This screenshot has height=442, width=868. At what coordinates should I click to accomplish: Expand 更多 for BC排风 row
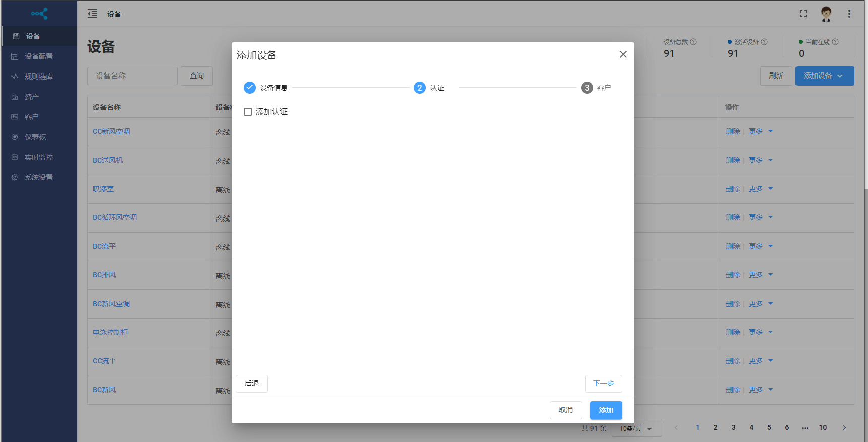(x=760, y=275)
